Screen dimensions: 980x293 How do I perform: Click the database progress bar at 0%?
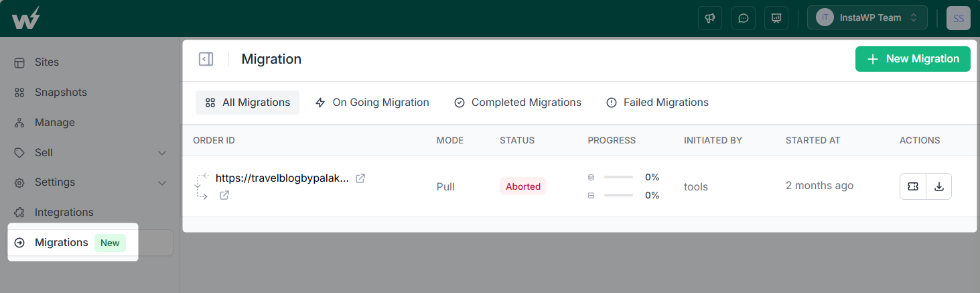[618, 178]
